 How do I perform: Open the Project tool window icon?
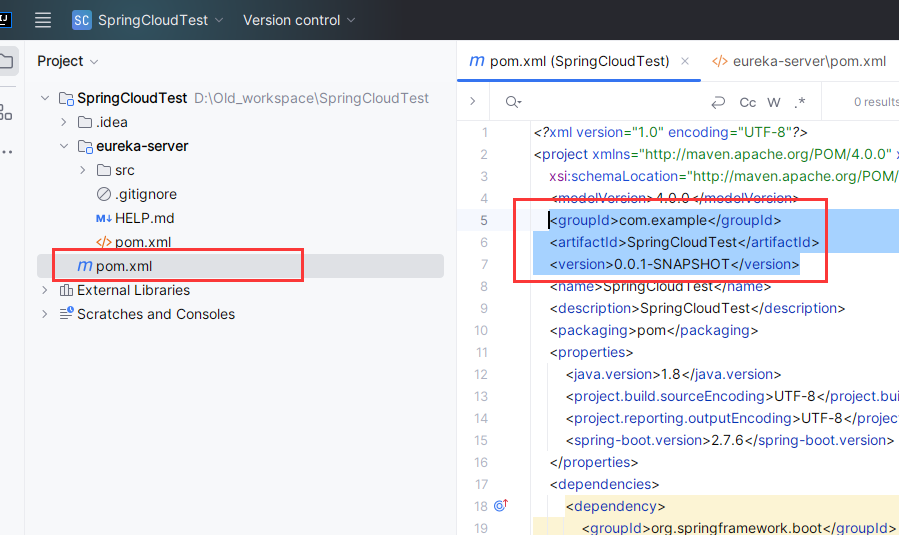[x=6, y=62]
